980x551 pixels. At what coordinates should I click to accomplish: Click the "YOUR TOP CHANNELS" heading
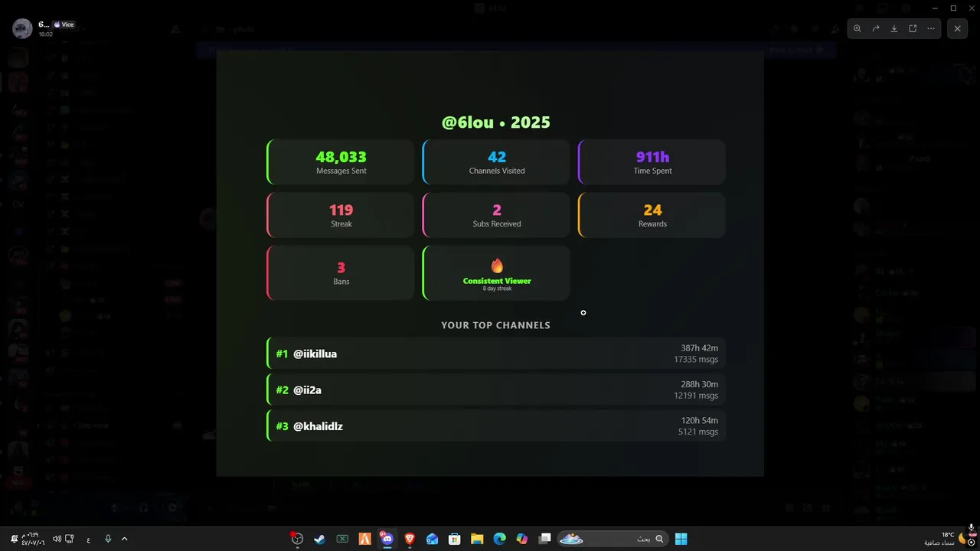click(x=496, y=325)
